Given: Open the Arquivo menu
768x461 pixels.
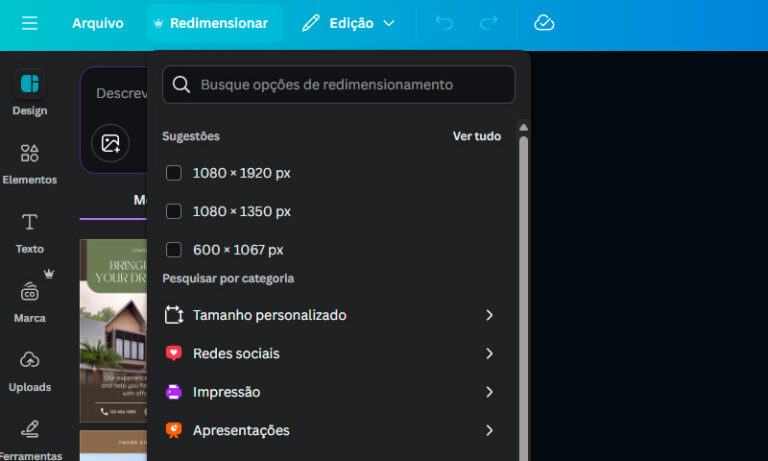Looking at the screenshot, I should [x=98, y=23].
